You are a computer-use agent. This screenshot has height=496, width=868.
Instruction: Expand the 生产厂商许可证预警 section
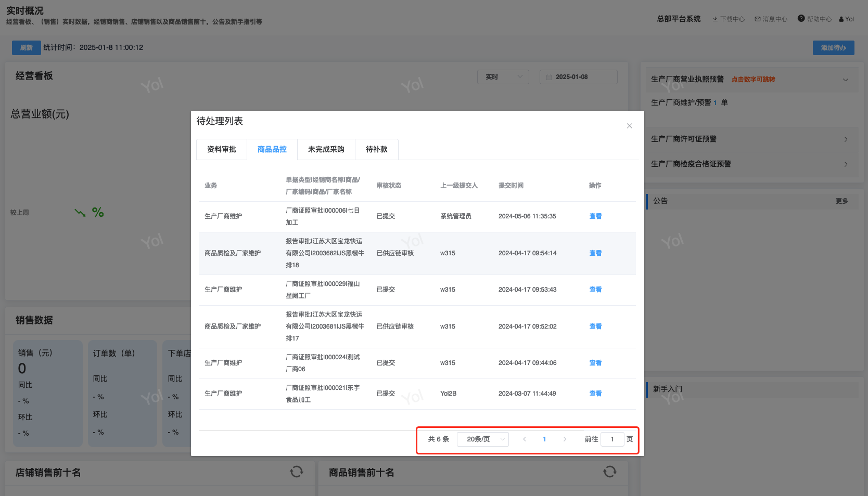845,139
